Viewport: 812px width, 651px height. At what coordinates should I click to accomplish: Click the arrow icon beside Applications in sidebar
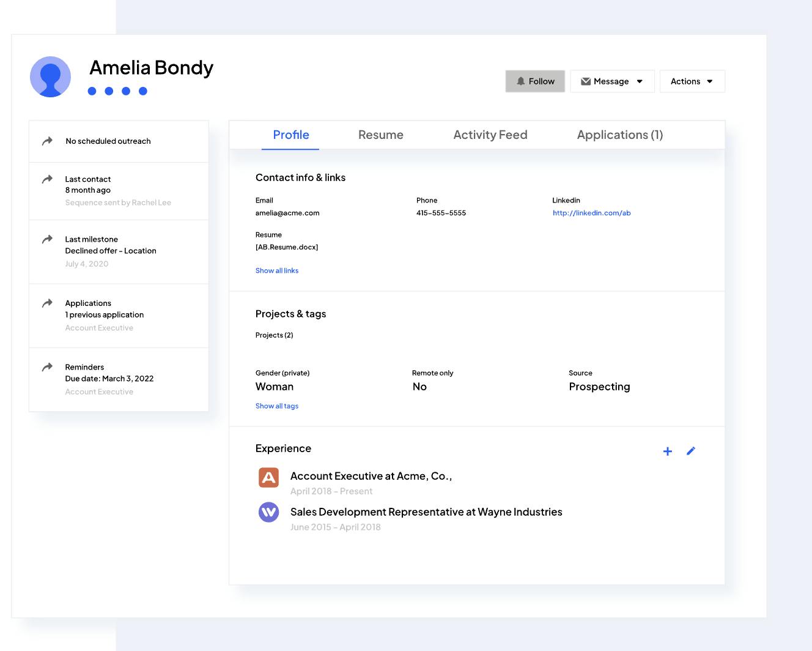coord(47,303)
